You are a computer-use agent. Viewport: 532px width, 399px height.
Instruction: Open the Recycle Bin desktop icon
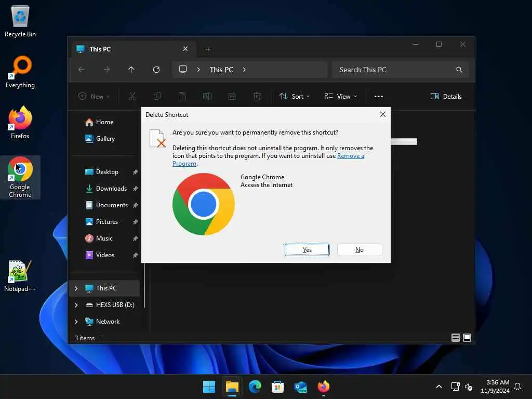click(20, 21)
